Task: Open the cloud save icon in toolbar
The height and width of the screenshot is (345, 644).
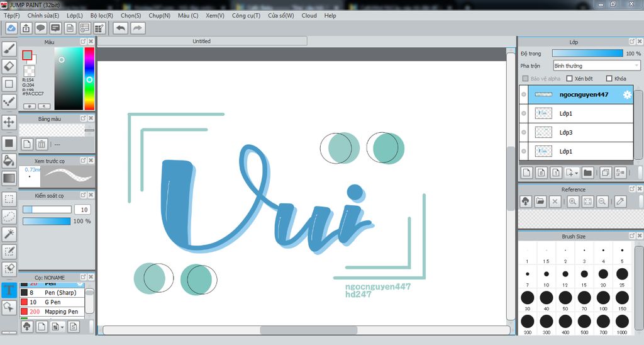Action: tap(11, 28)
